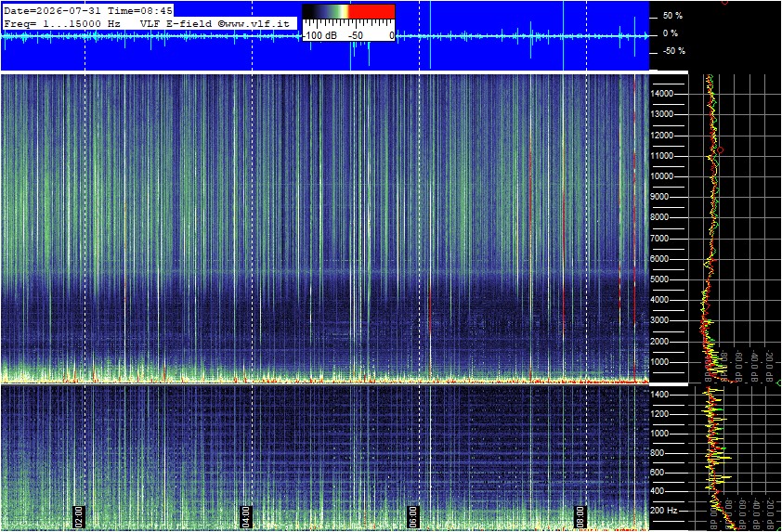Click the '-50' legend label
Screen dimensions: 782x532
point(355,35)
